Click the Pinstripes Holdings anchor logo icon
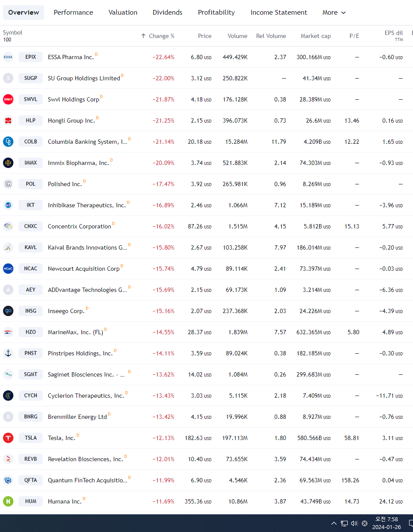The image size is (413, 532). (8, 353)
